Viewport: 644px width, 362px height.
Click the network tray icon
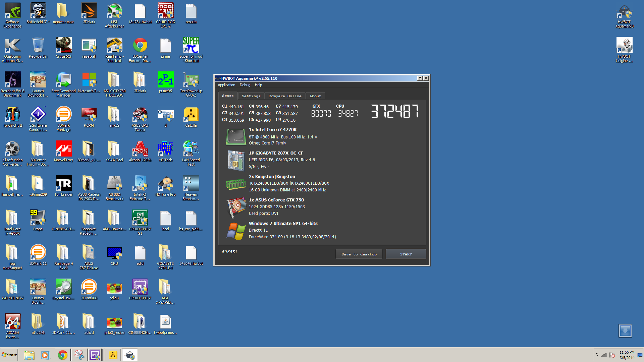click(604, 355)
